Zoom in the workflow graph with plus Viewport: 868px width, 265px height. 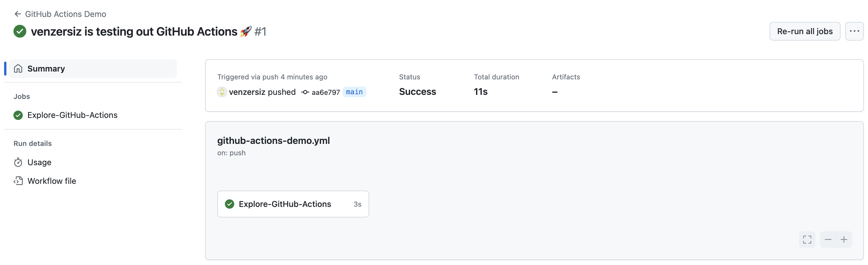coord(844,239)
